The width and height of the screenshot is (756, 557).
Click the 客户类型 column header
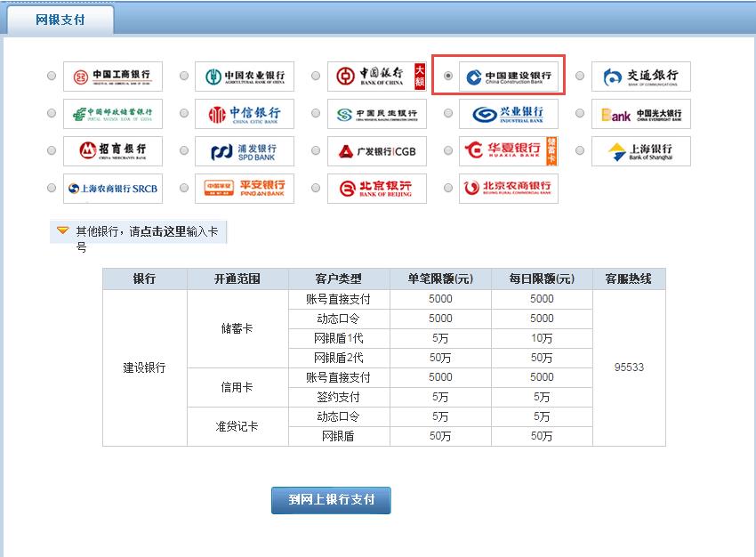pos(339,278)
